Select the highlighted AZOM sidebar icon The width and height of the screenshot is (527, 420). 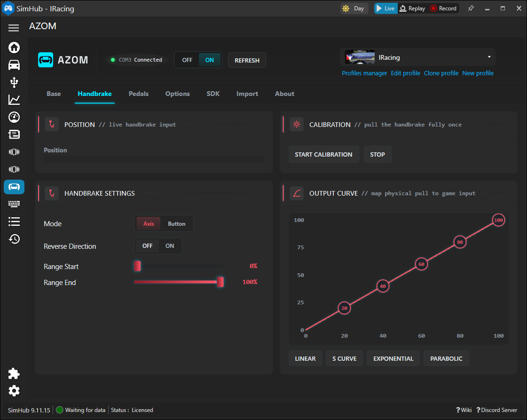point(14,187)
